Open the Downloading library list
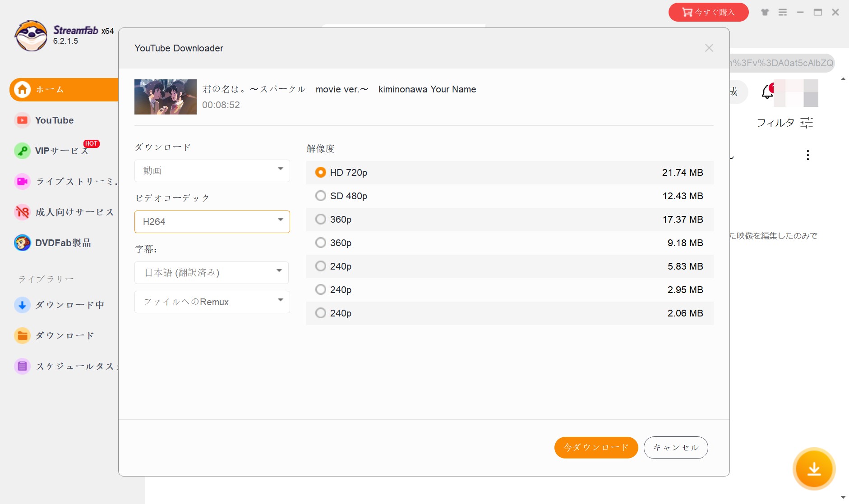Viewport: 849px width, 504px height. click(x=69, y=305)
